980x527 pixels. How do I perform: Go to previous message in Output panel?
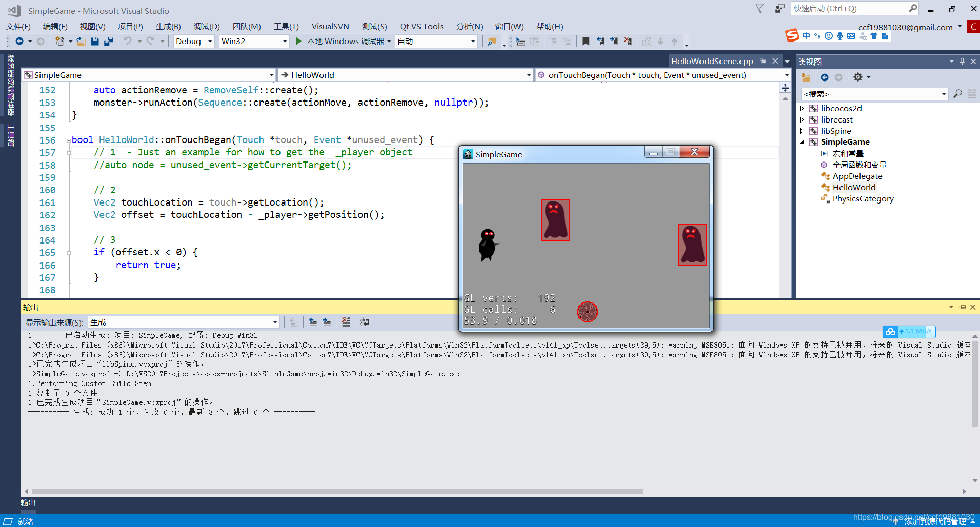[x=313, y=322]
